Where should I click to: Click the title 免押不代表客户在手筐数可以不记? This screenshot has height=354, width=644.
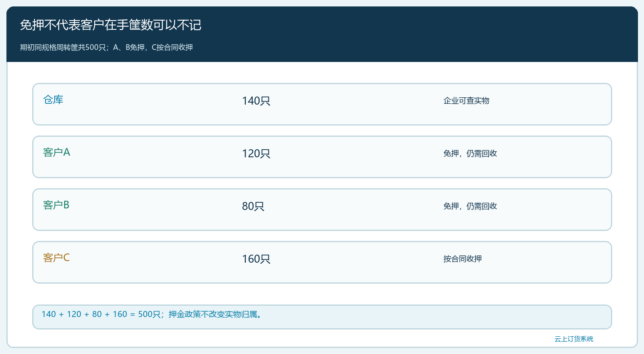pos(111,25)
